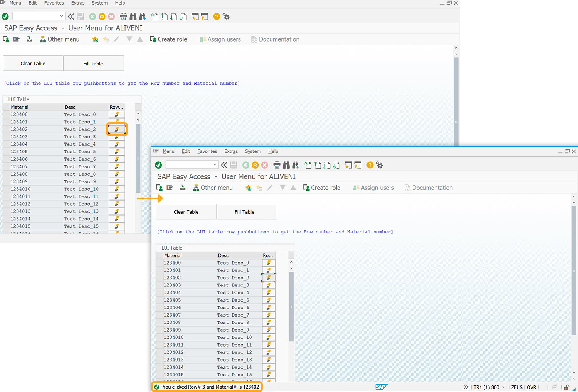Click SAP logo in status bar
Viewport: 578px width, 392px height.
(x=381, y=387)
